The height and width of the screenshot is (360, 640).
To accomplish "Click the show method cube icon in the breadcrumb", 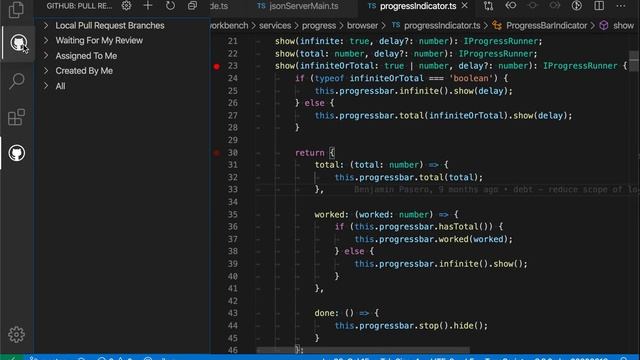I will pos(604,25).
